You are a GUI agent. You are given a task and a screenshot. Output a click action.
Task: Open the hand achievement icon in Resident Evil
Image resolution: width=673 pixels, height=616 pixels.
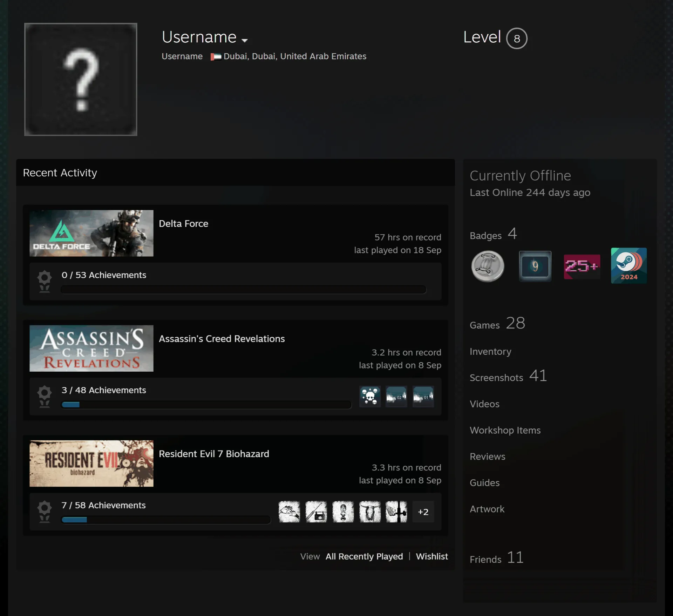click(289, 512)
